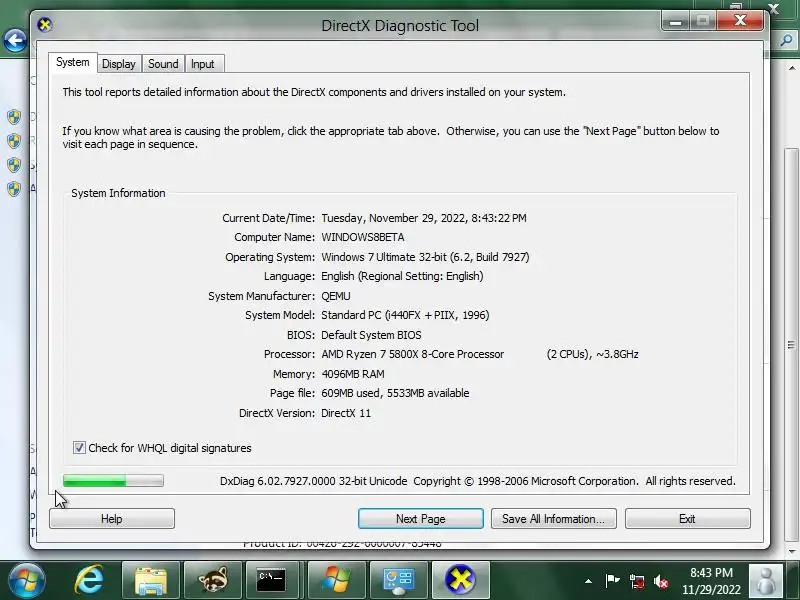This screenshot has width=800, height=600.
Task: Open the Windows flag taskbar icon
Action: (x=336, y=581)
